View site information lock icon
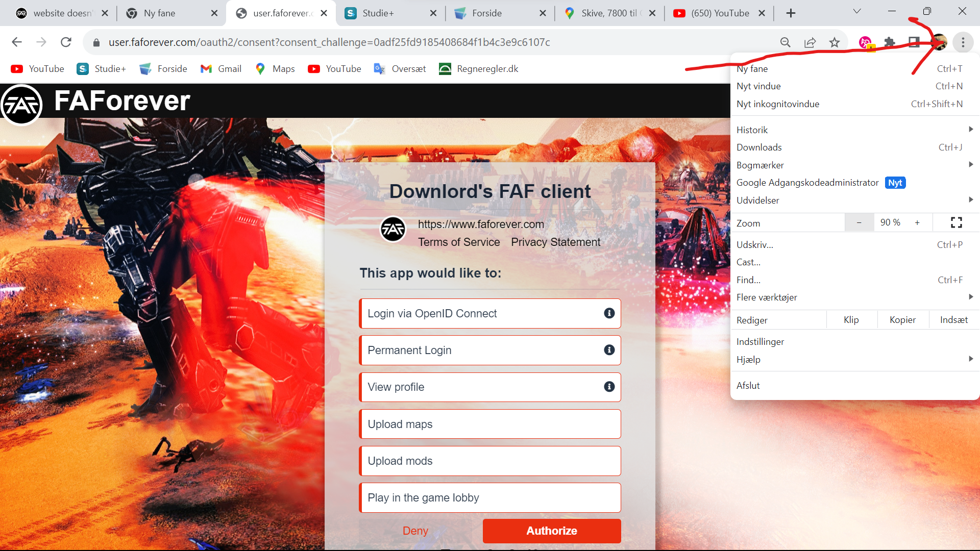 click(x=96, y=42)
